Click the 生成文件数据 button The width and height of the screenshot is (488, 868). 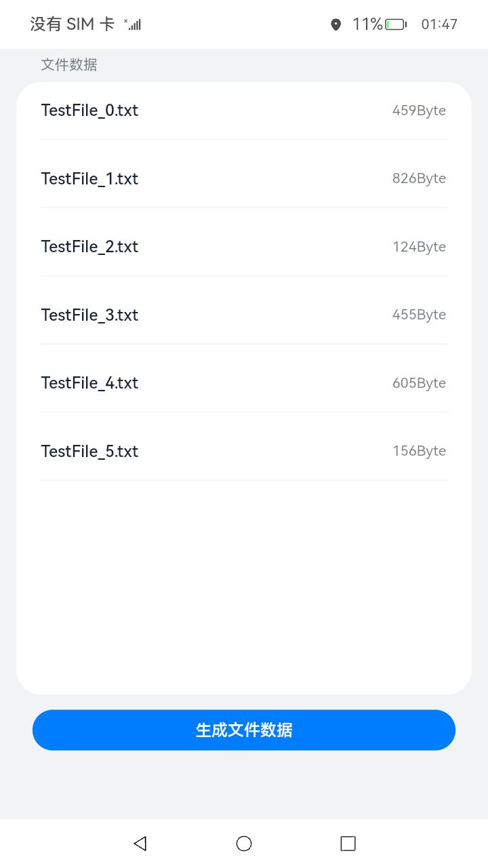pos(244,730)
